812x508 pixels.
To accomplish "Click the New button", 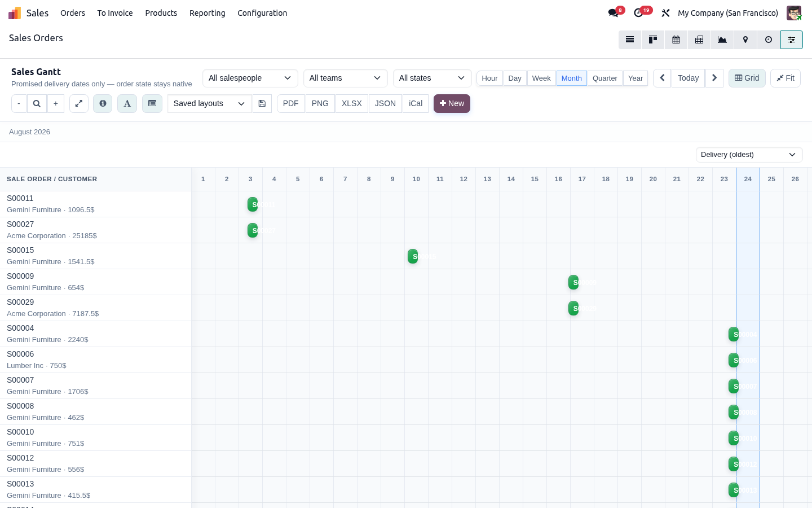I will click(x=452, y=103).
